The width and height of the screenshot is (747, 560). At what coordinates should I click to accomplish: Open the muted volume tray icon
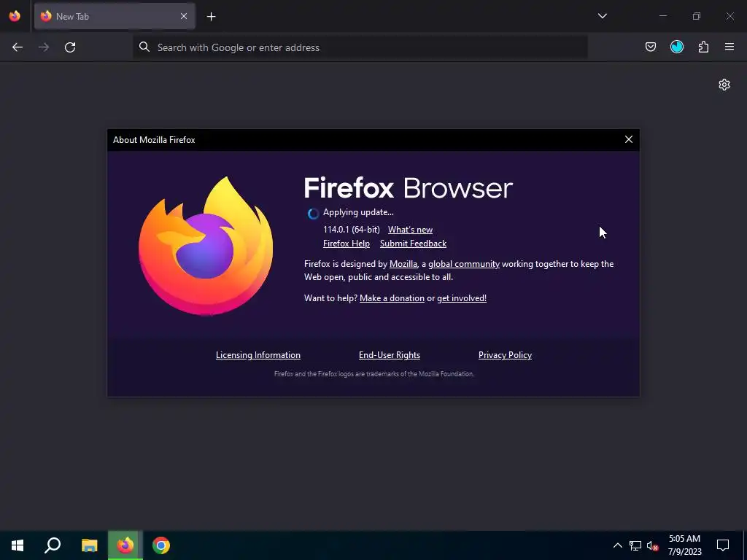click(x=653, y=545)
